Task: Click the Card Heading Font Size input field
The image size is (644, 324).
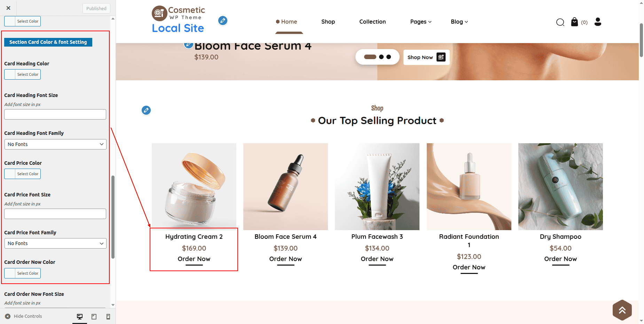Action: pos(55,114)
